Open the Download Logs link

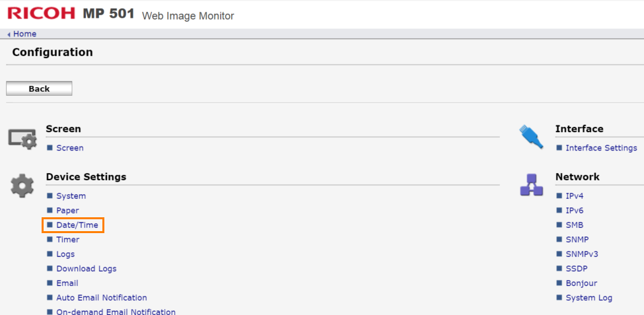click(x=86, y=269)
